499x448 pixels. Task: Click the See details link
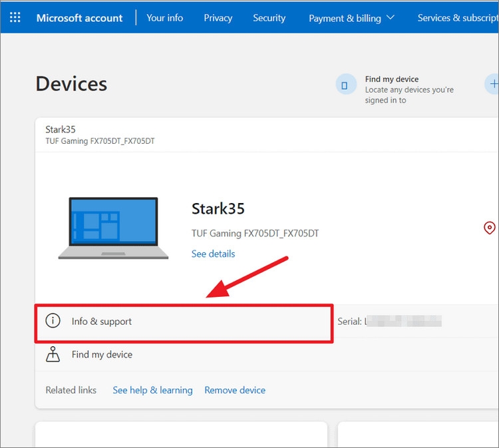click(213, 254)
